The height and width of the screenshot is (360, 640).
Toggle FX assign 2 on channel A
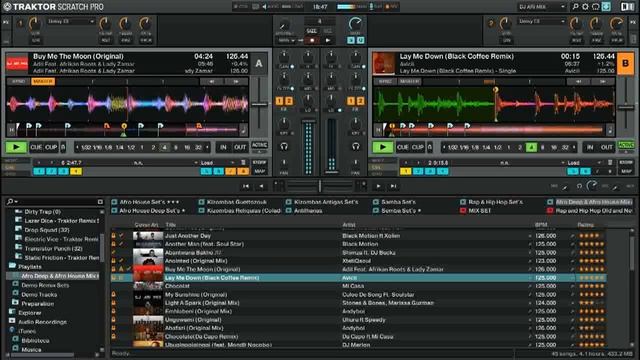tap(289, 101)
